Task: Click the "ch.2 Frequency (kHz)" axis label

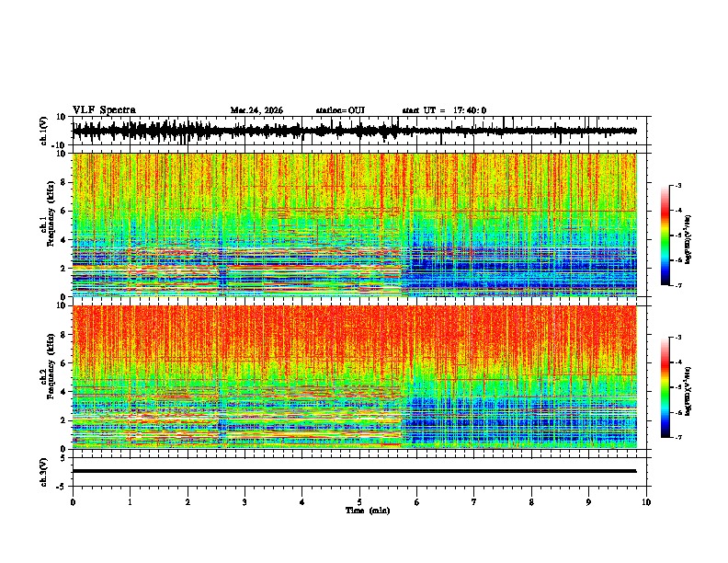Action: click(x=48, y=366)
